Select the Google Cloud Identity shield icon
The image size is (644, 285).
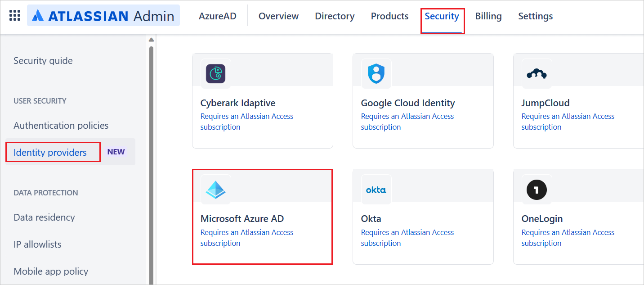(376, 73)
